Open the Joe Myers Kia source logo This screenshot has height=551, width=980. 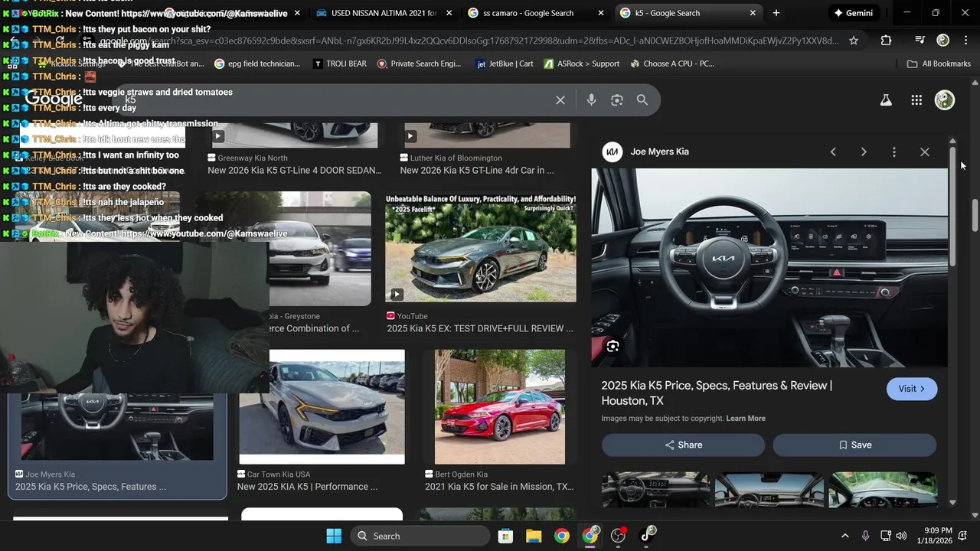[x=612, y=152]
